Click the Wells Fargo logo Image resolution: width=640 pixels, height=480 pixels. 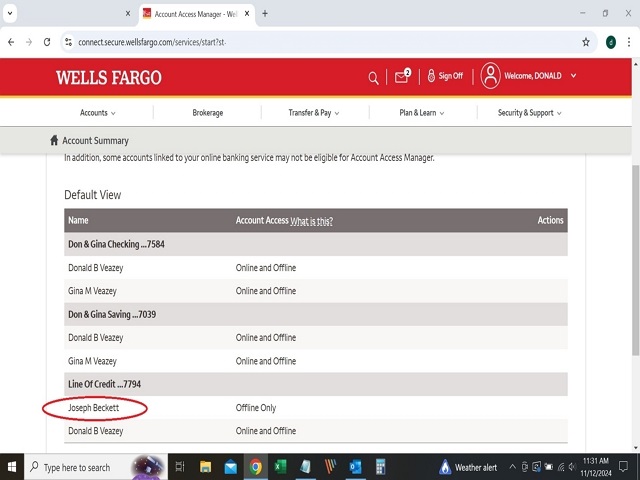tap(109, 78)
